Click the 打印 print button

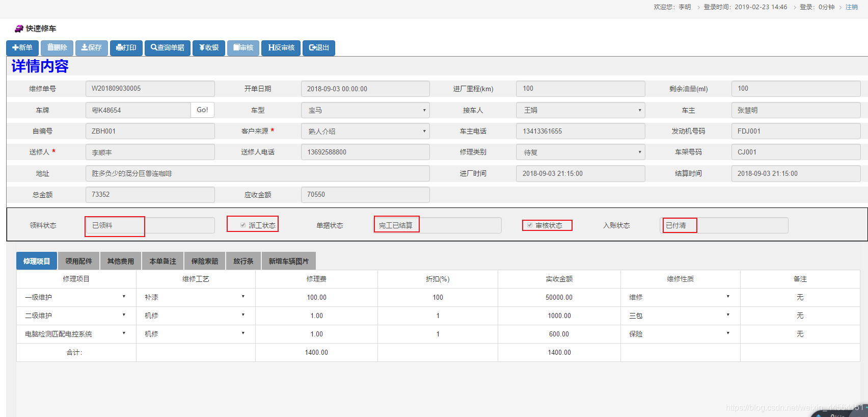[126, 47]
